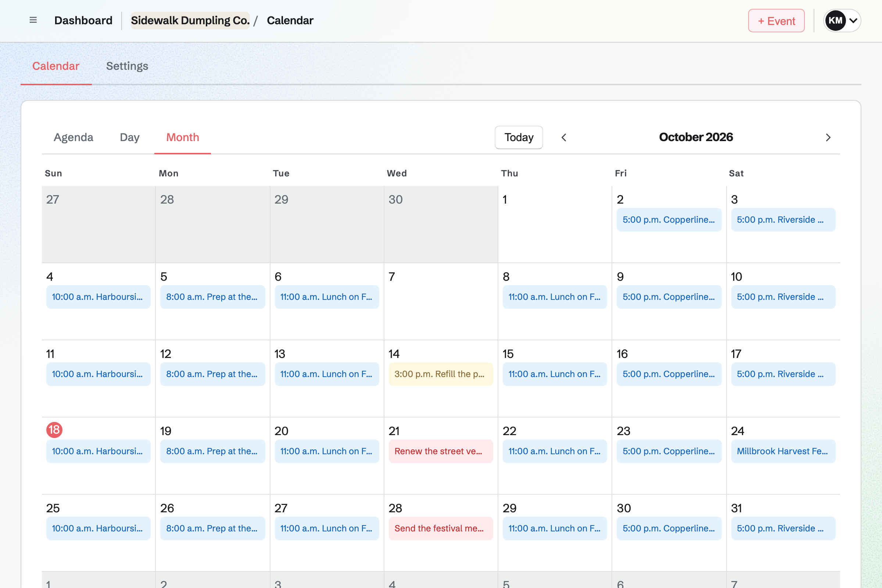
Task: Go to previous month arrow
Action: coord(564,137)
